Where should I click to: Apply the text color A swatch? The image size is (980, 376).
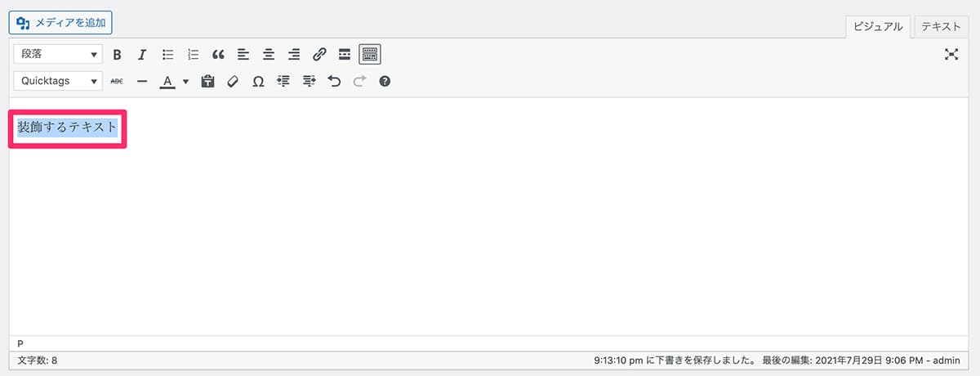tap(167, 81)
